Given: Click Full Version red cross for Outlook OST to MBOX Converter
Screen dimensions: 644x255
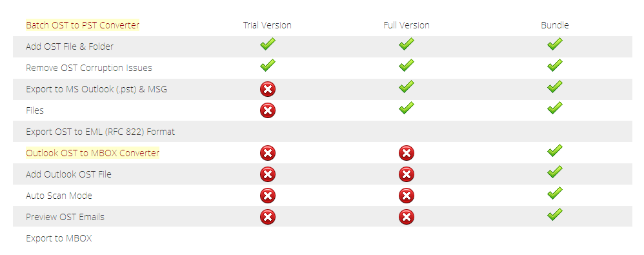Looking at the screenshot, I should [406, 153].
